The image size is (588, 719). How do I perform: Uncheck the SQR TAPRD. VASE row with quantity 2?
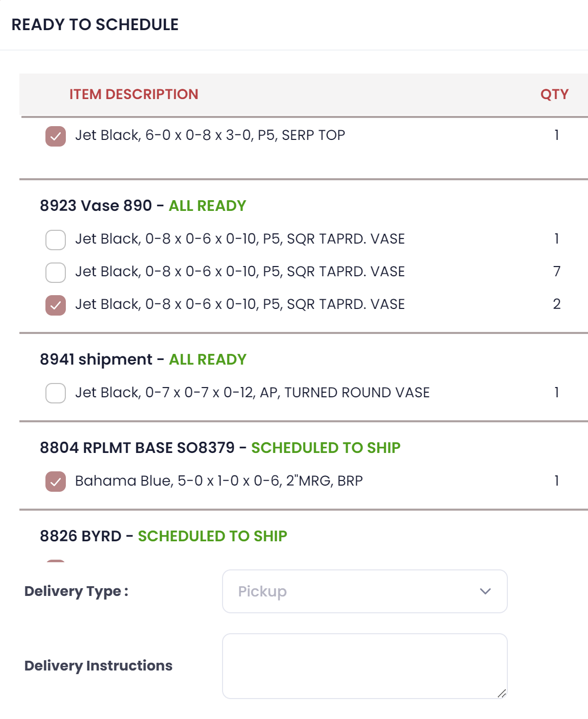(56, 305)
